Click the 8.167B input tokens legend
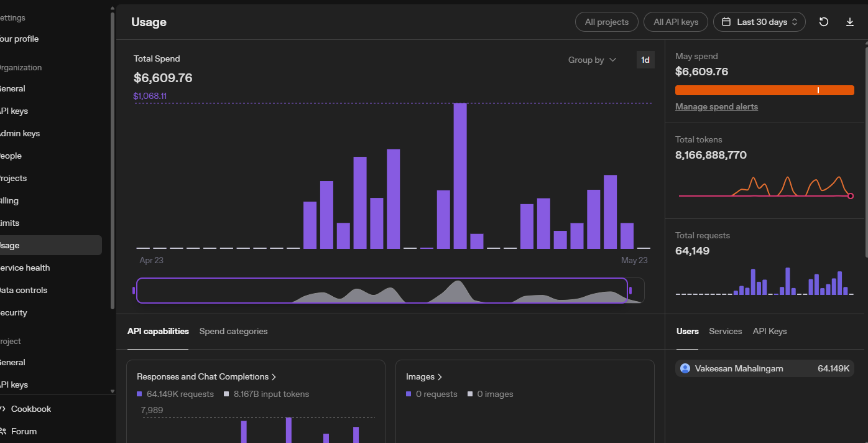The image size is (868, 443). [267, 394]
